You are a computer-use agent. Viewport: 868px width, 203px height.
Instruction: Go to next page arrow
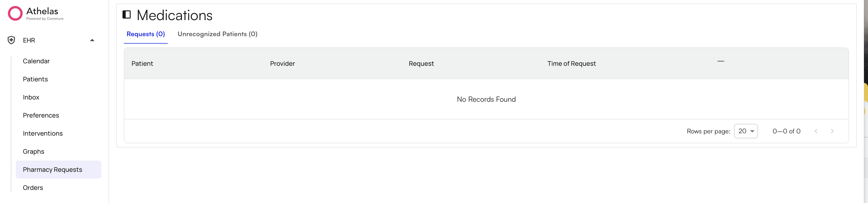pos(832,131)
